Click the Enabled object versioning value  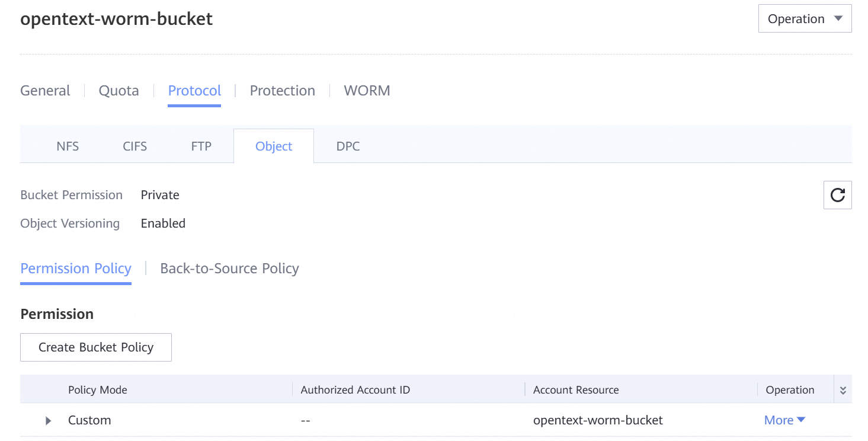pos(163,223)
